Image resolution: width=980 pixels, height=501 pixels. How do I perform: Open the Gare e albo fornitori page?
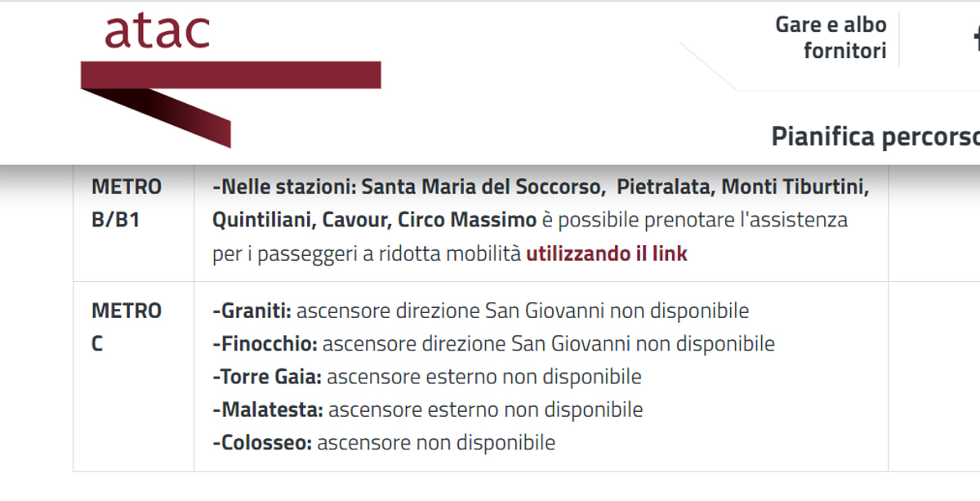click(830, 37)
